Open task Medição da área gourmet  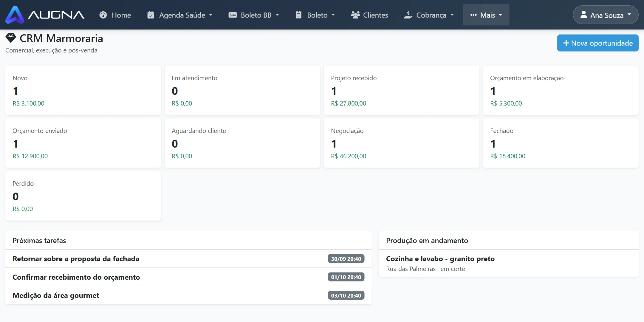[x=188, y=295]
